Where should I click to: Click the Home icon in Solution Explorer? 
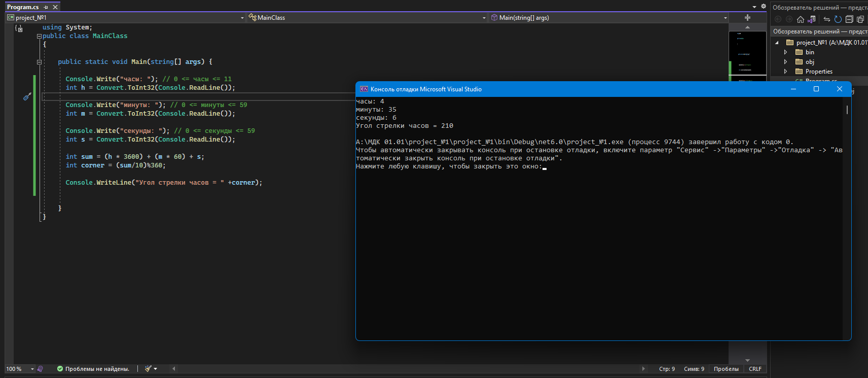pos(801,19)
